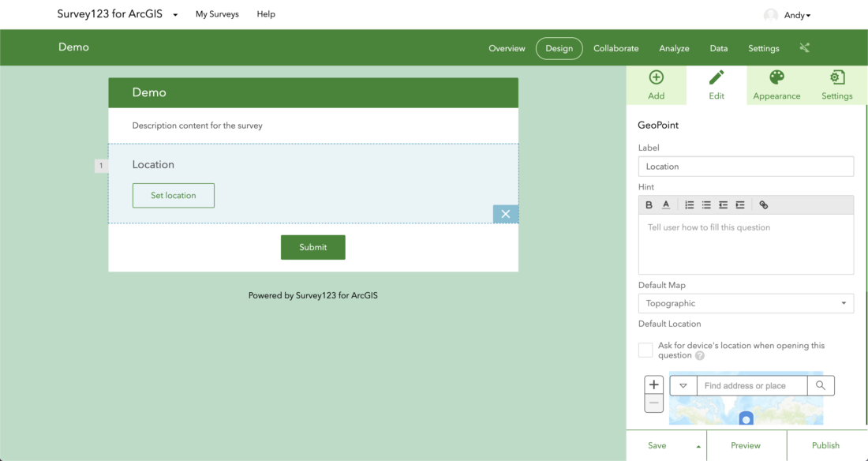This screenshot has width=868, height=461.
Task: Click the Bold formatting icon in Hint toolbar
Action: pos(649,205)
